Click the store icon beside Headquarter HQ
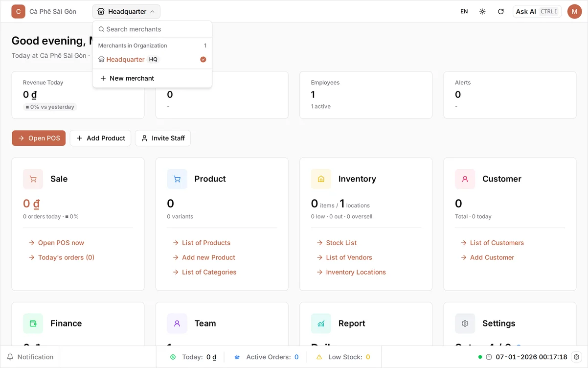This screenshot has width=588, height=368. tap(101, 60)
